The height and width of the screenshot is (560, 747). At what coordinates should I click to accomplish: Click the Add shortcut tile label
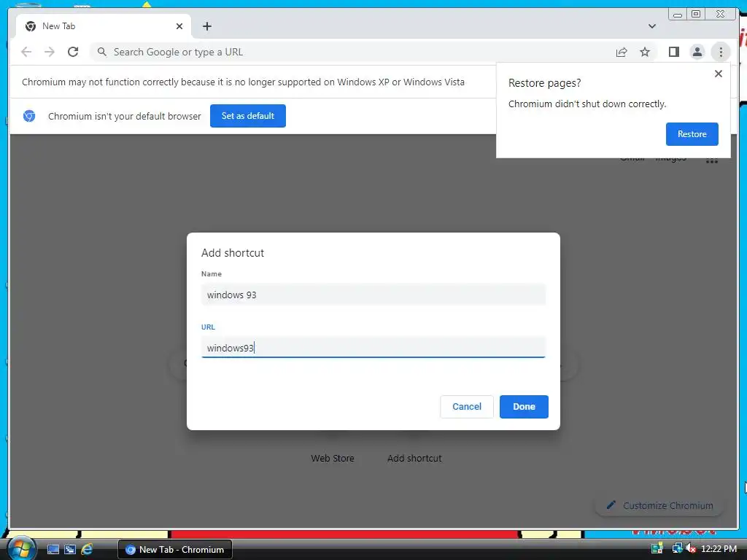pos(414,458)
